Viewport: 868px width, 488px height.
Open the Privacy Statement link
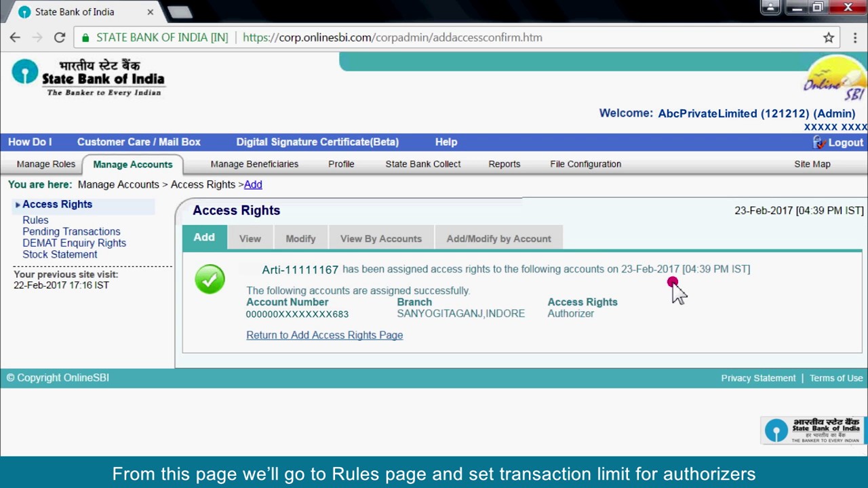(758, 378)
